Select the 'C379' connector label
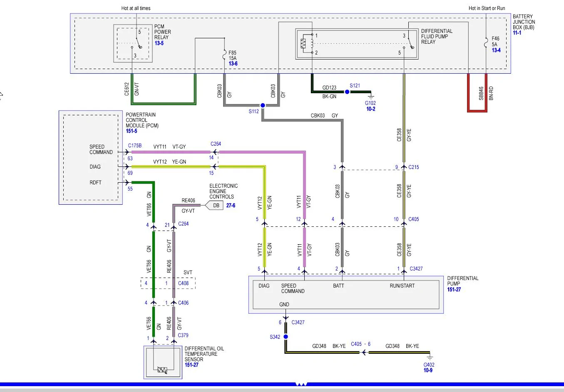Viewport: 564px width, 392px height. [183, 335]
